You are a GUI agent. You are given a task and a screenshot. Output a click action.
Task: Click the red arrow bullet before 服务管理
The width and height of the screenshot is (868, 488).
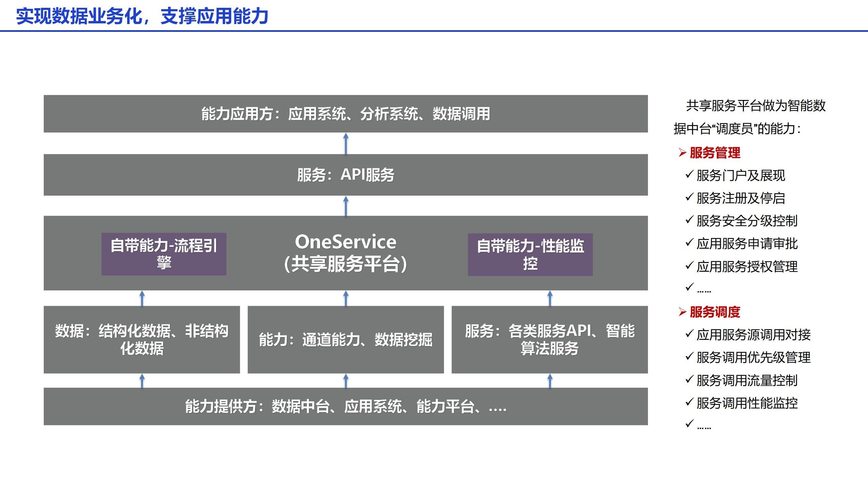click(682, 153)
